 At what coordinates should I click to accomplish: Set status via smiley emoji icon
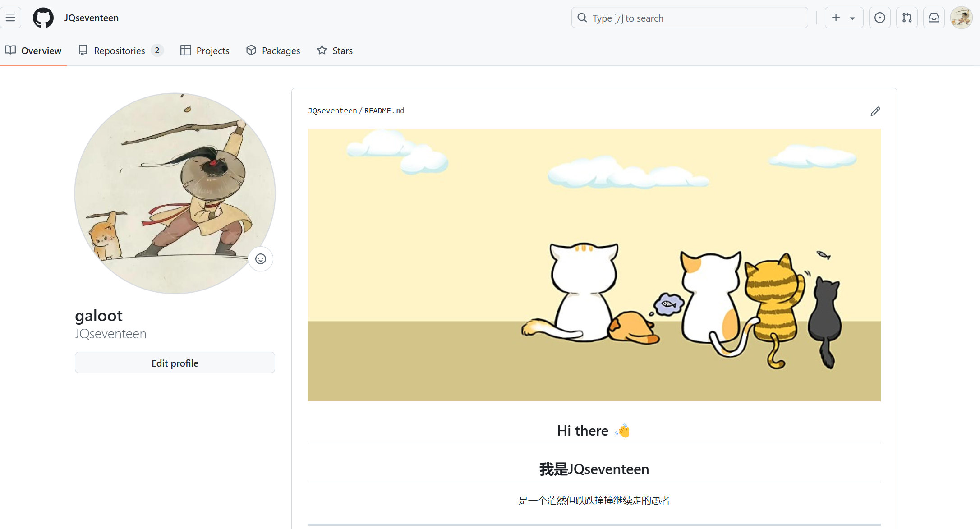click(261, 259)
